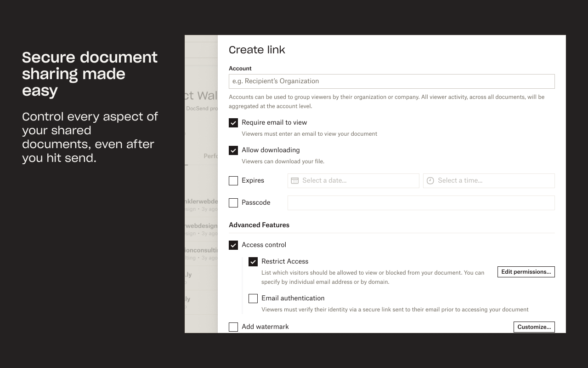This screenshot has height=368, width=588.
Task: Open the calendar icon in the date field
Action: click(x=294, y=180)
